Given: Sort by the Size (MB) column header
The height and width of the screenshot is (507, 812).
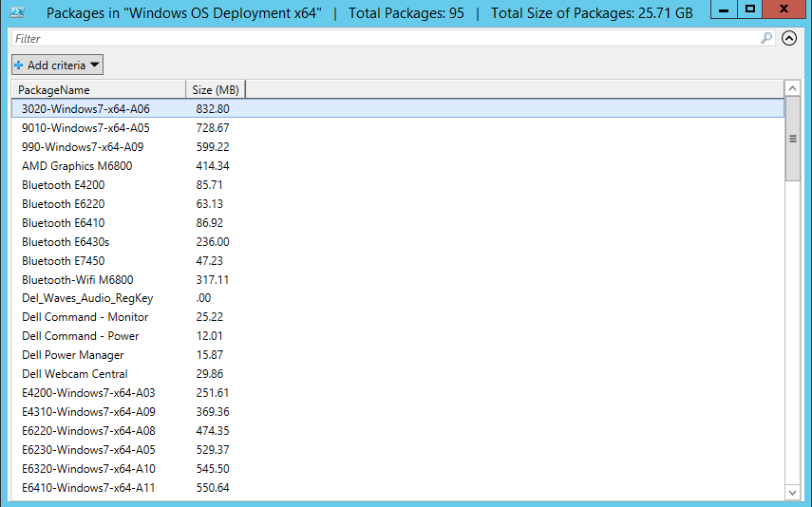Looking at the screenshot, I should click(x=215, y=89).
